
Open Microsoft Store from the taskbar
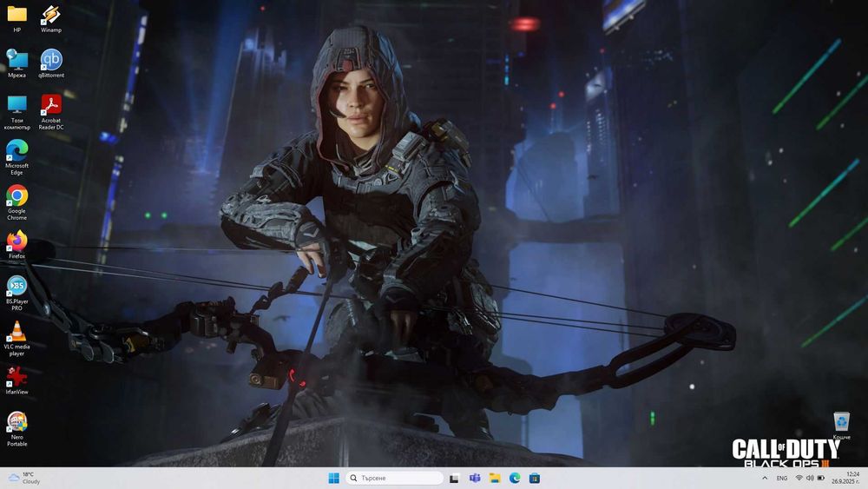point(535,478)
